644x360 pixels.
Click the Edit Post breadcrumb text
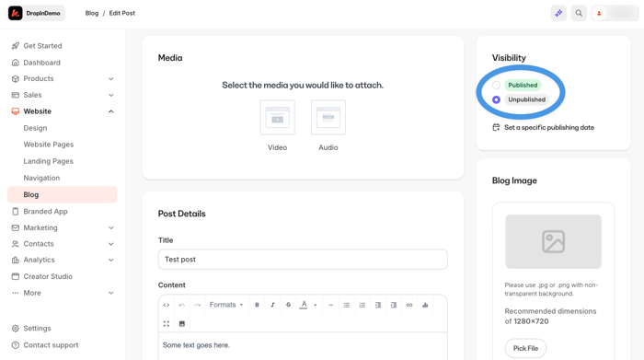(x=122, y=13)
